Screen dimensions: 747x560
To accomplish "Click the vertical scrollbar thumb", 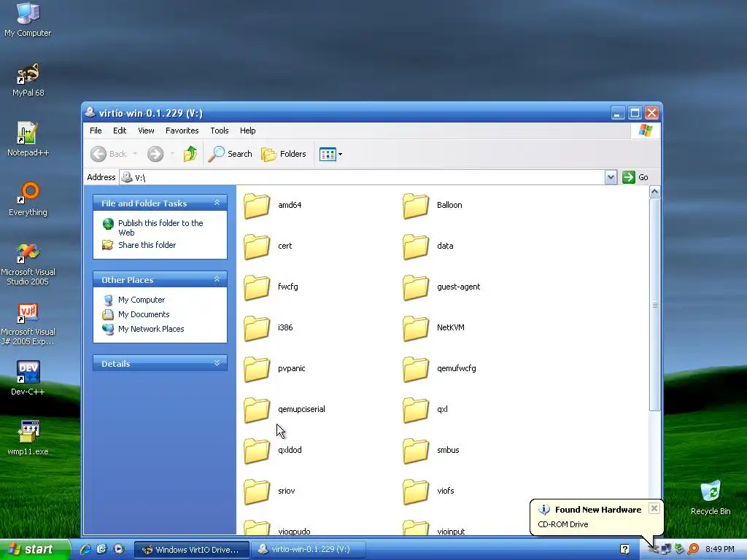I will [654, 305].
